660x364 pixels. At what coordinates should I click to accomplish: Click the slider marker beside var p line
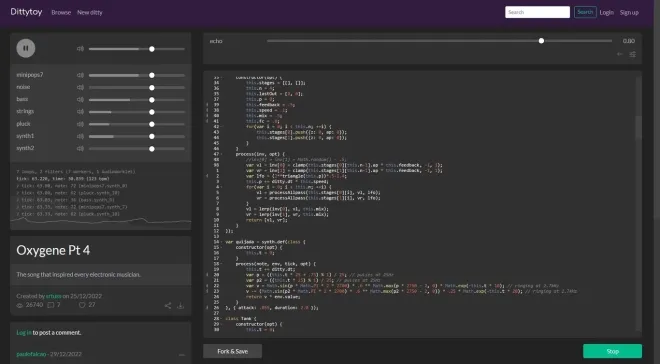point(207,275)
